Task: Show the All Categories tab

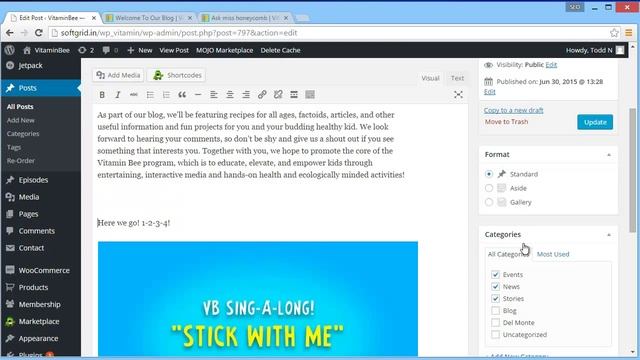Action: 508,254
